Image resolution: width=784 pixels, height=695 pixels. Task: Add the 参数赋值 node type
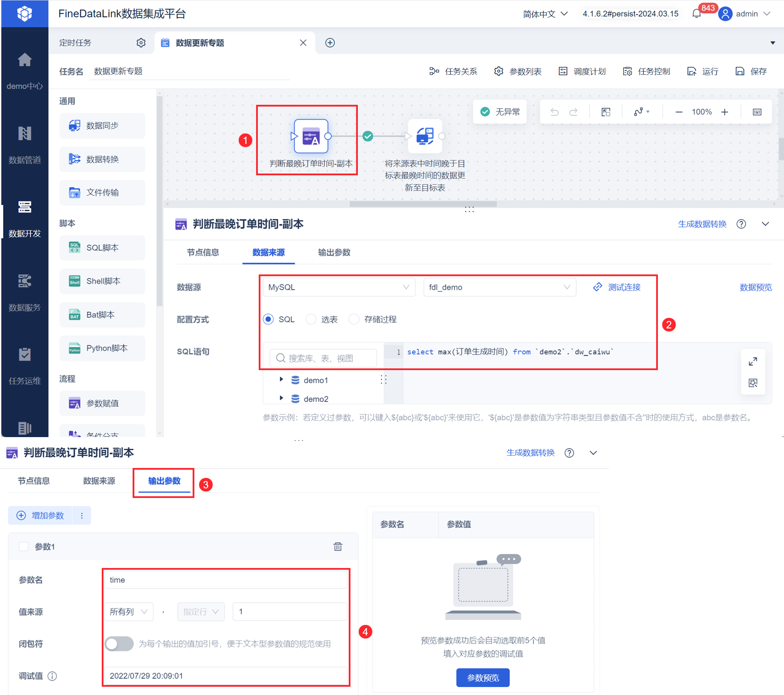click(x=103, y=404)
